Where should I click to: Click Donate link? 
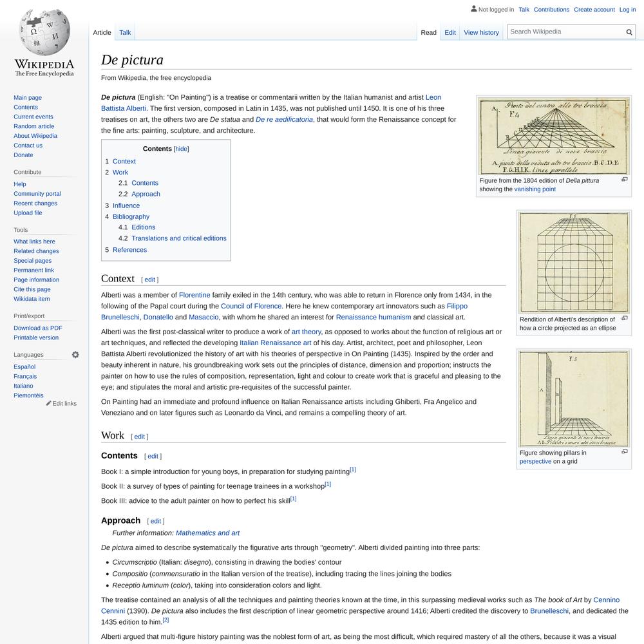coord(23,155)
